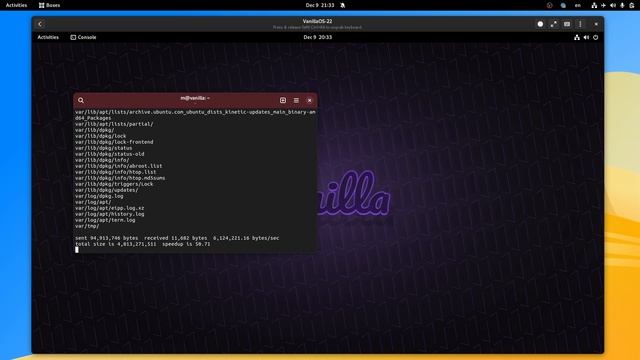Click terminal line 'var/lib/dpkg/info/htop.list'
The height and width of the screenshot is (360, 640).
tap(116, 172)
